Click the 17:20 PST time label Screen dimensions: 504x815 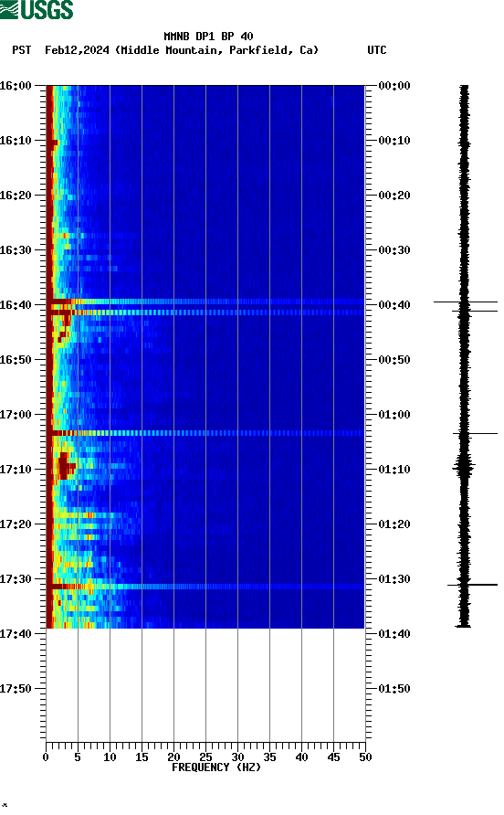tap(16, 524)
